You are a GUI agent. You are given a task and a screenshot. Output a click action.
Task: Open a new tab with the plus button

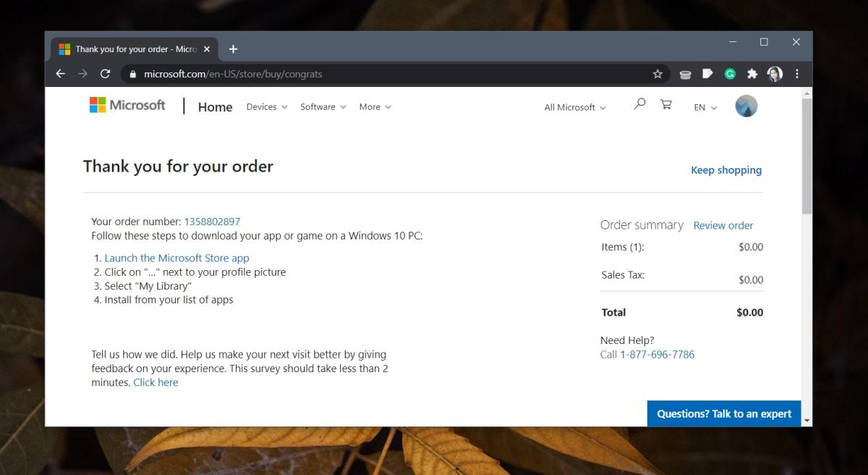click(233, 49)
